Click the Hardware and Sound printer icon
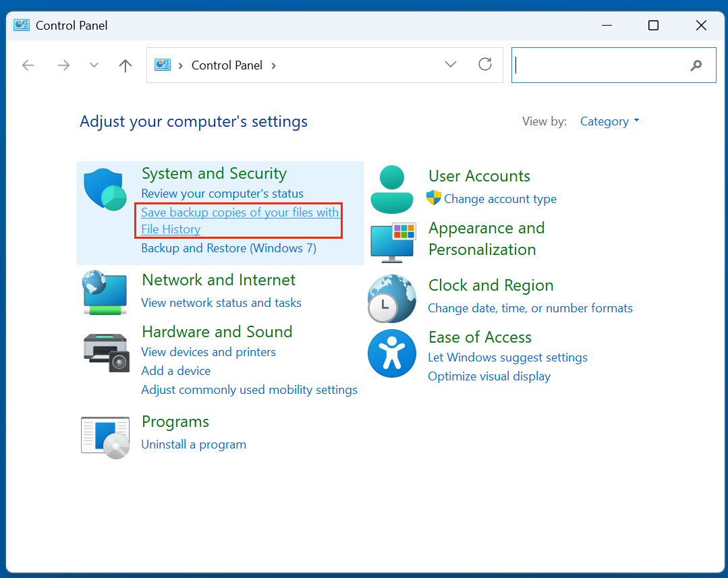Viewport: 728px width, 578px height. (105, 352)
